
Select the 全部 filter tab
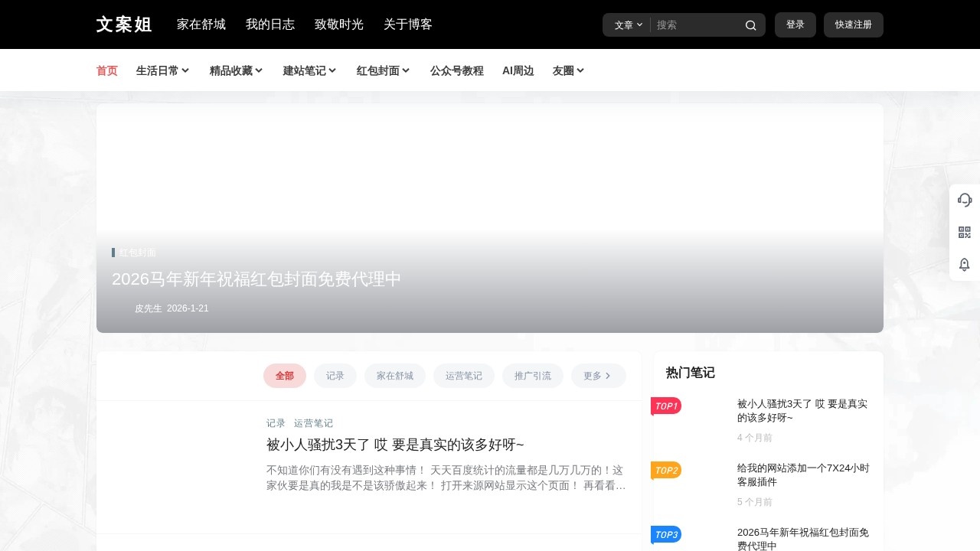click(x=285, y=376)
